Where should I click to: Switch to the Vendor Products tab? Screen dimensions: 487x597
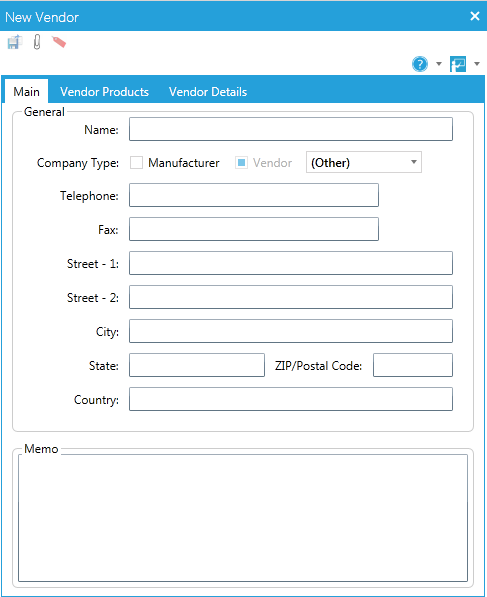(x=104, y=92)
